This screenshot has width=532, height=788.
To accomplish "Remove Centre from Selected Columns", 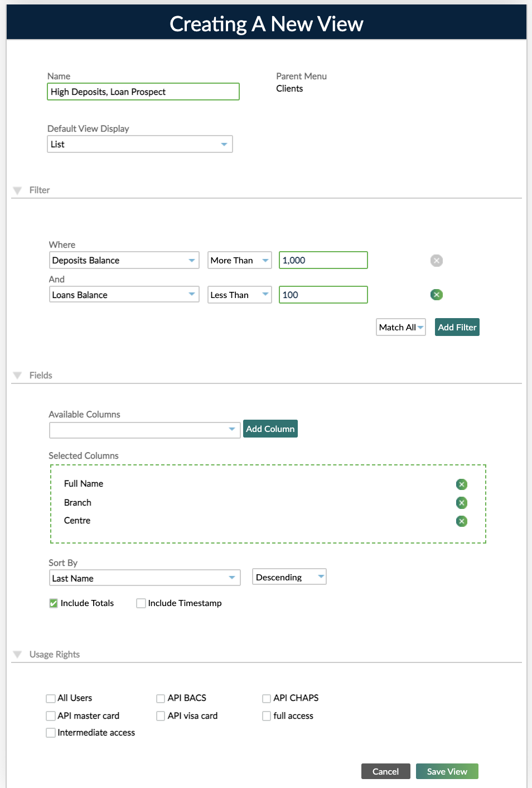I will [461, 521].
